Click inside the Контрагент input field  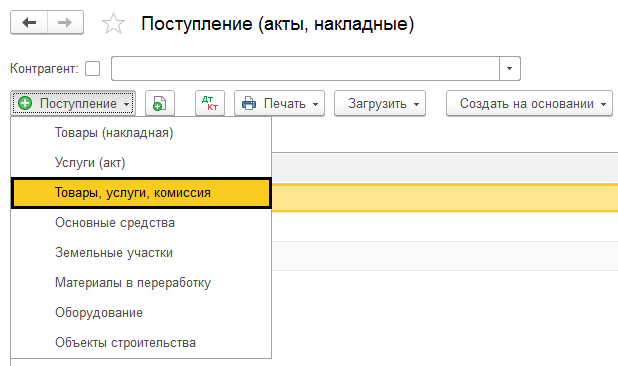(305, 69)
